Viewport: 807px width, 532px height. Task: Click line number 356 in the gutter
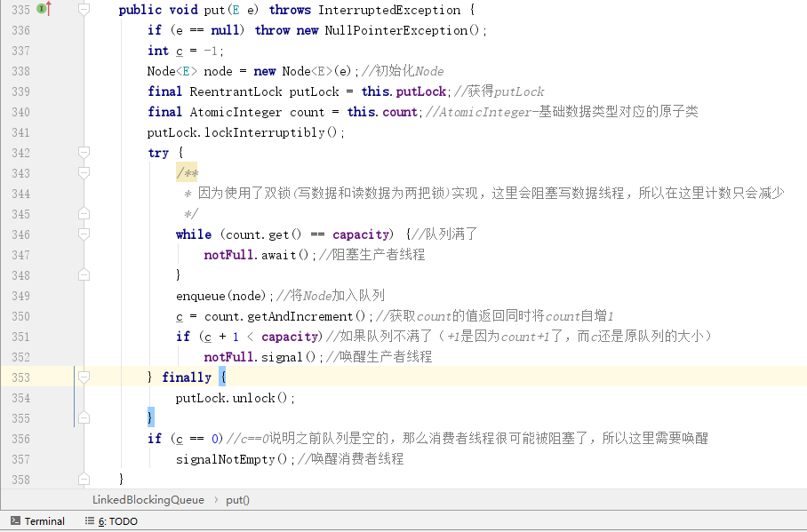pos(20,439)
